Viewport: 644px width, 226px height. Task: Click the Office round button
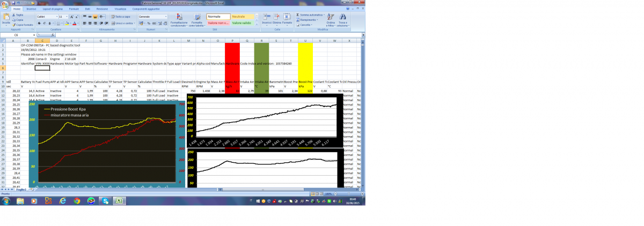coord(4,4)
